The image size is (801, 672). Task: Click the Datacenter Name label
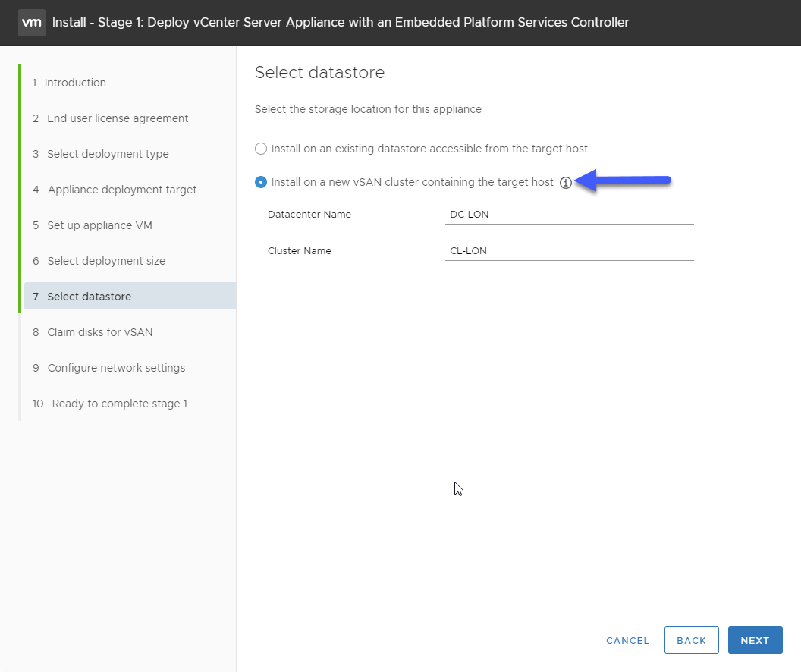coord(309,215)
